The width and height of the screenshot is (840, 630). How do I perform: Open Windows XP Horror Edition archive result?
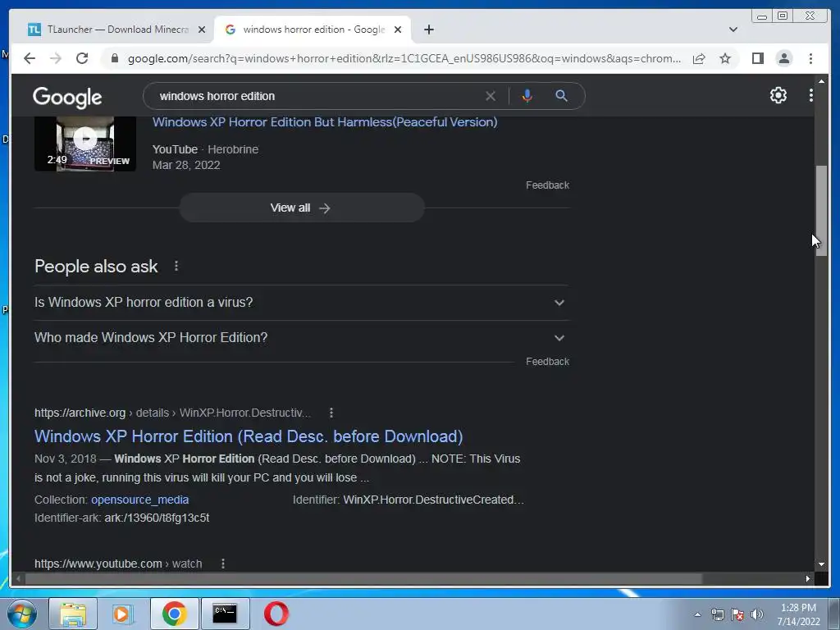click(249, 436)
